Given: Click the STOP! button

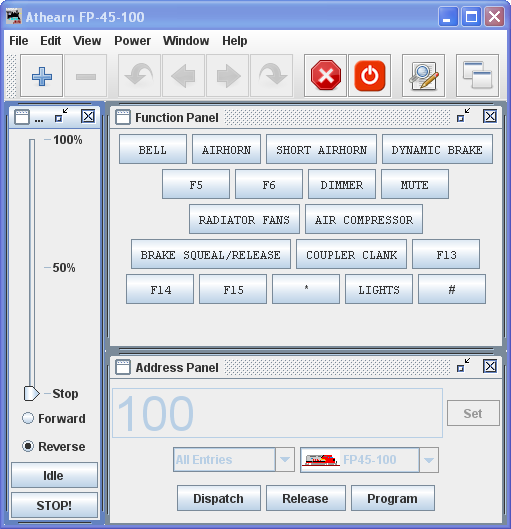Looking at the screenshot, I should (54, 505).
